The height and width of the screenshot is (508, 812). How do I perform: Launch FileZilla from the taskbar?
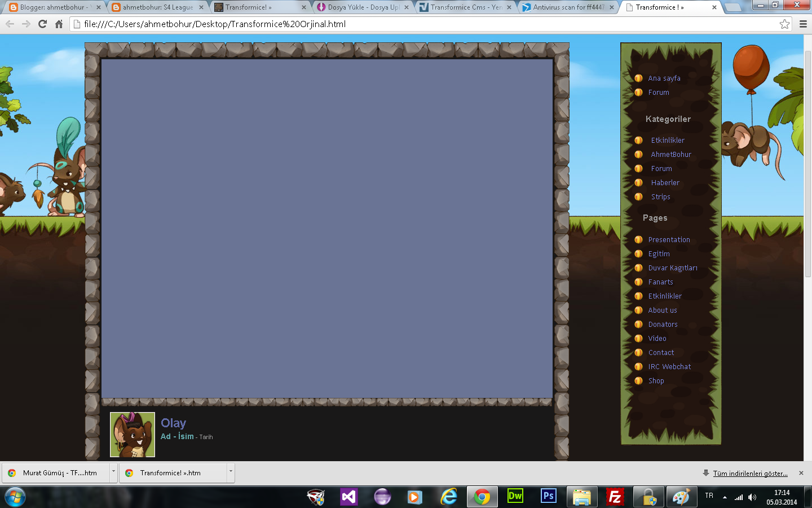coord(615,497)
